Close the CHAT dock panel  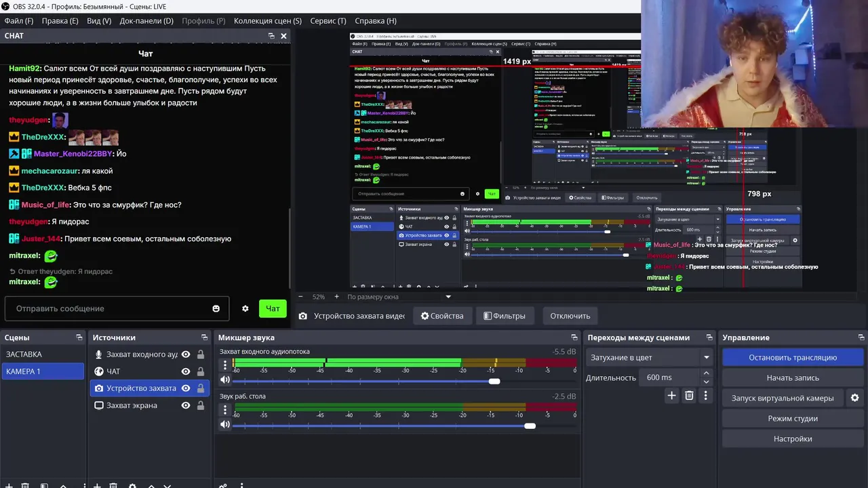tap(283, 36)
